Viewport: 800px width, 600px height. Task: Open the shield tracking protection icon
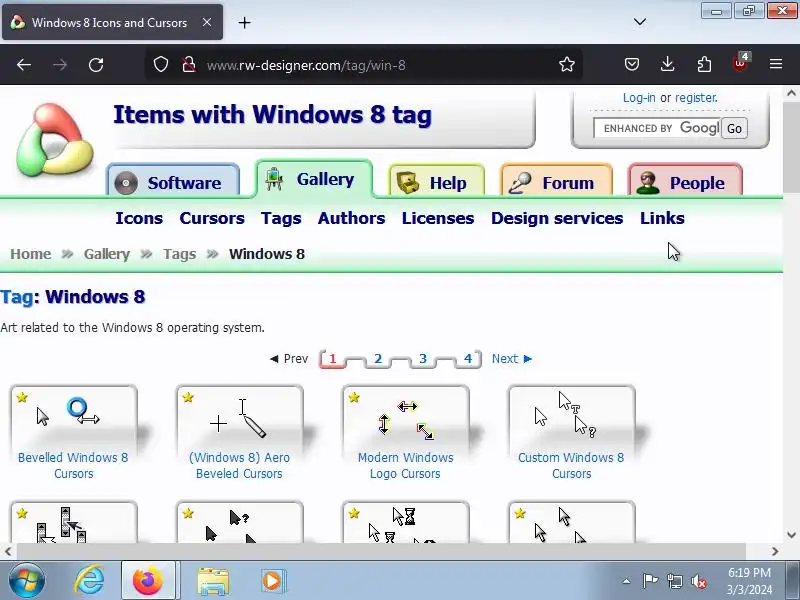coord(161,64)
